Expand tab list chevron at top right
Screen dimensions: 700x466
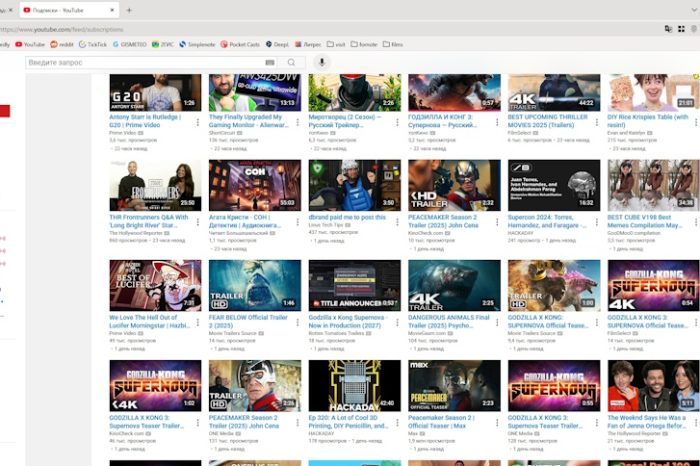695,10
